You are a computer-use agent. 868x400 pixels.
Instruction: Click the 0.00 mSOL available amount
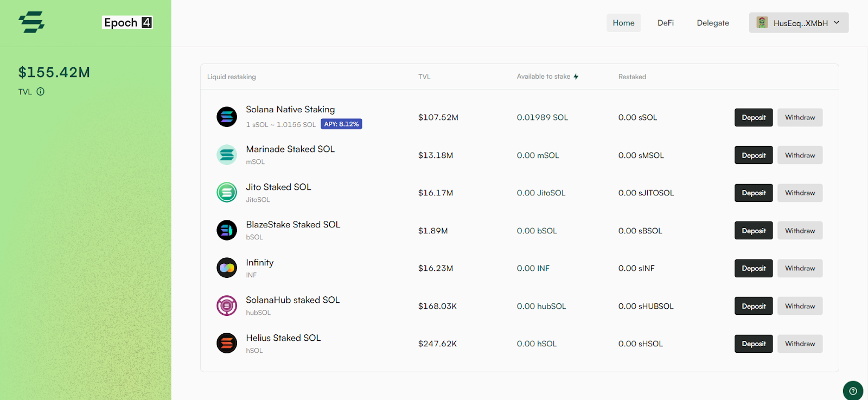(538, 155)
